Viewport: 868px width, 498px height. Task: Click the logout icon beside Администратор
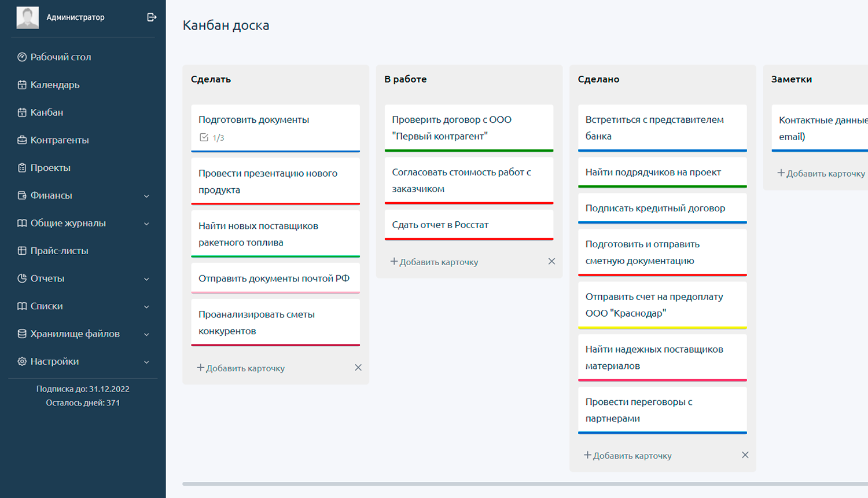tap(152, 17)
